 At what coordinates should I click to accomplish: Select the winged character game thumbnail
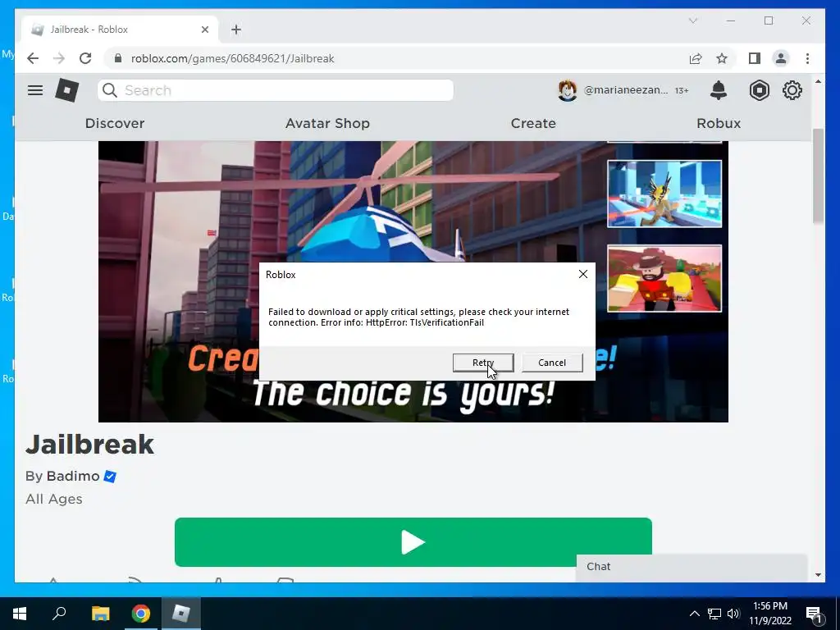point(664,194)
